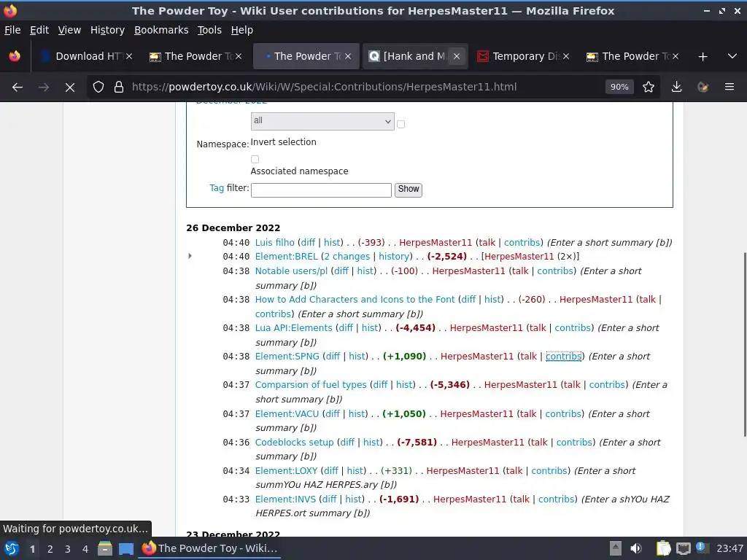Stop loading the page

pos(69,87)
